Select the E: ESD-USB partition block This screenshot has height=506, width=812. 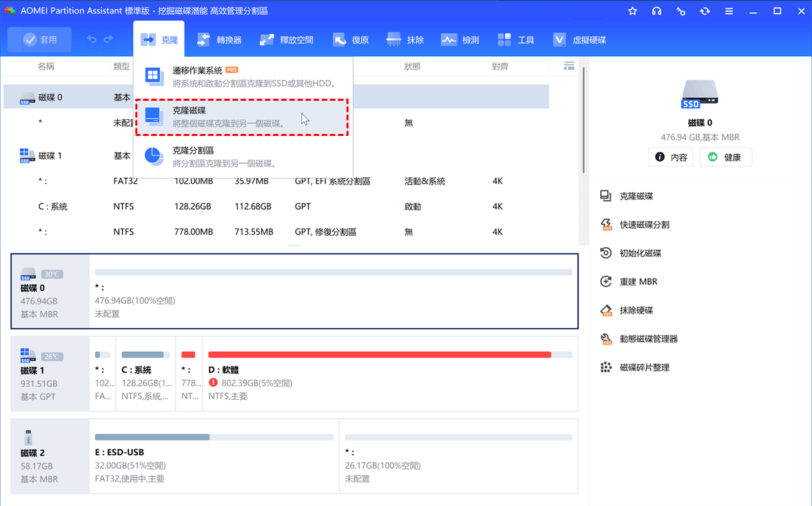point(214,458)
